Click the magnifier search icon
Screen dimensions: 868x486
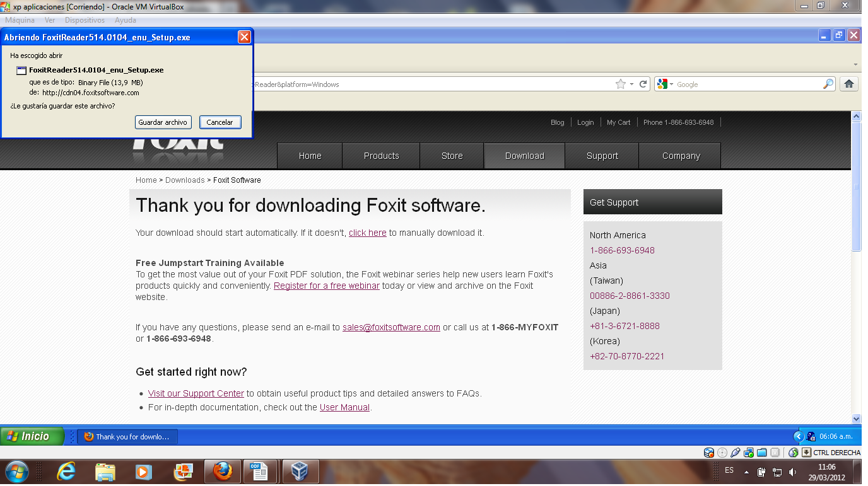tap(828, 84)
